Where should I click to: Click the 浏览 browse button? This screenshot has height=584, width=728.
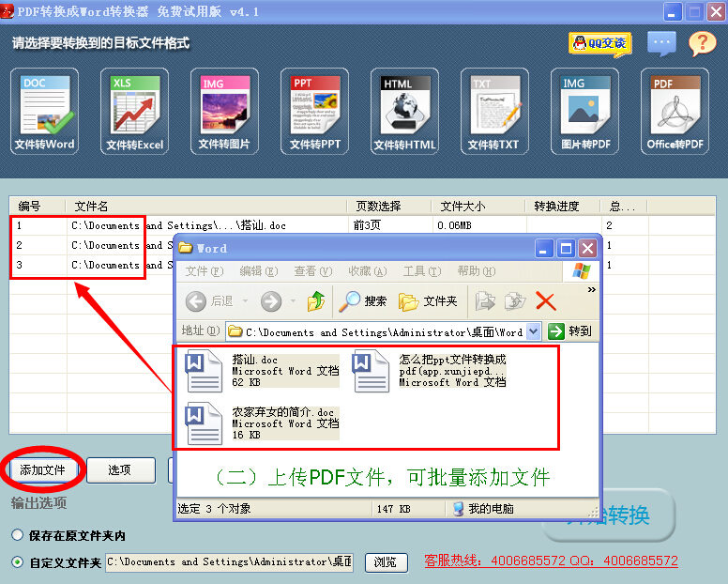coord(386,562)
